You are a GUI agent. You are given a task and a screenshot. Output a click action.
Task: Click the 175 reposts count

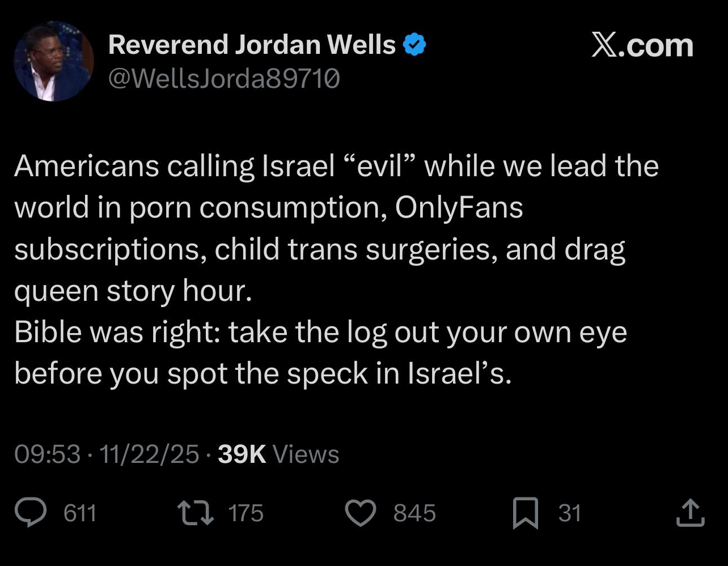tap(246, 513)
